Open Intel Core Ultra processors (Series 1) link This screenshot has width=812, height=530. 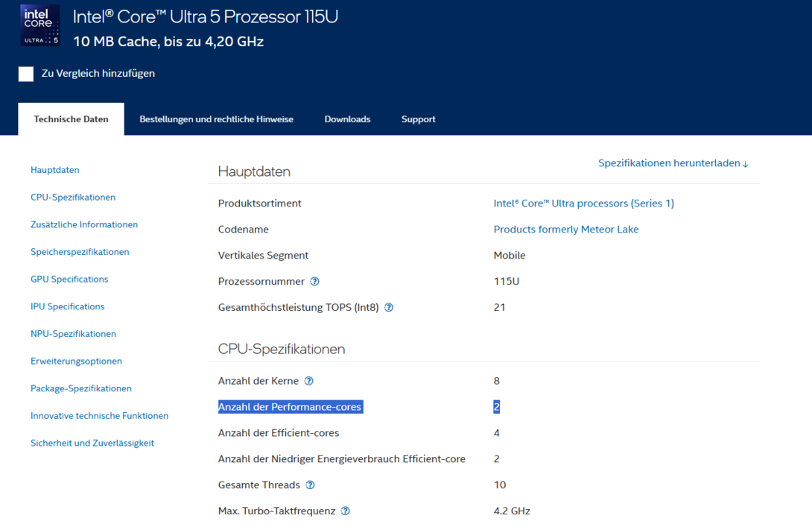(x=583, y=203)
